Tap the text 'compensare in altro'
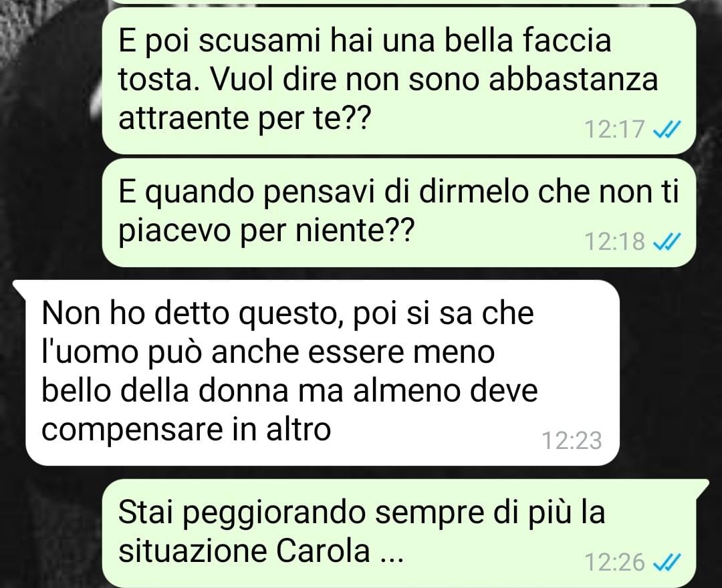The width and height of the screenshot is (722, 588). 186,430
